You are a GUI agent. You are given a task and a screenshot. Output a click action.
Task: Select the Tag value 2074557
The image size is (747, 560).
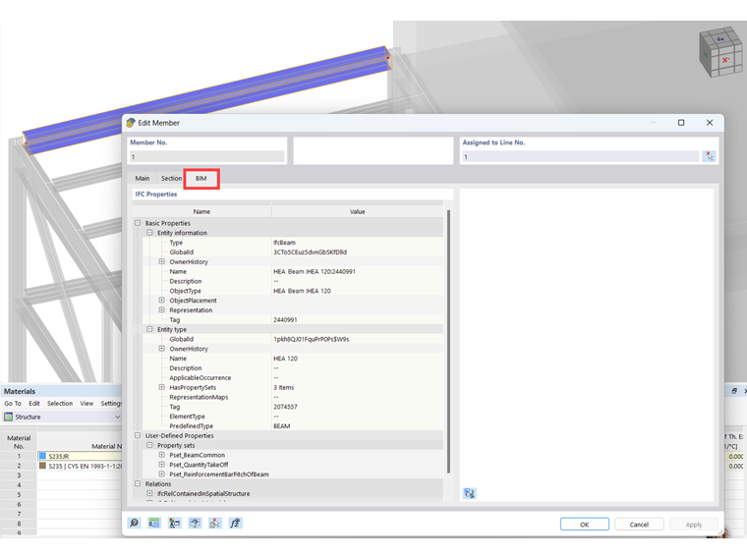click(285, 407)
